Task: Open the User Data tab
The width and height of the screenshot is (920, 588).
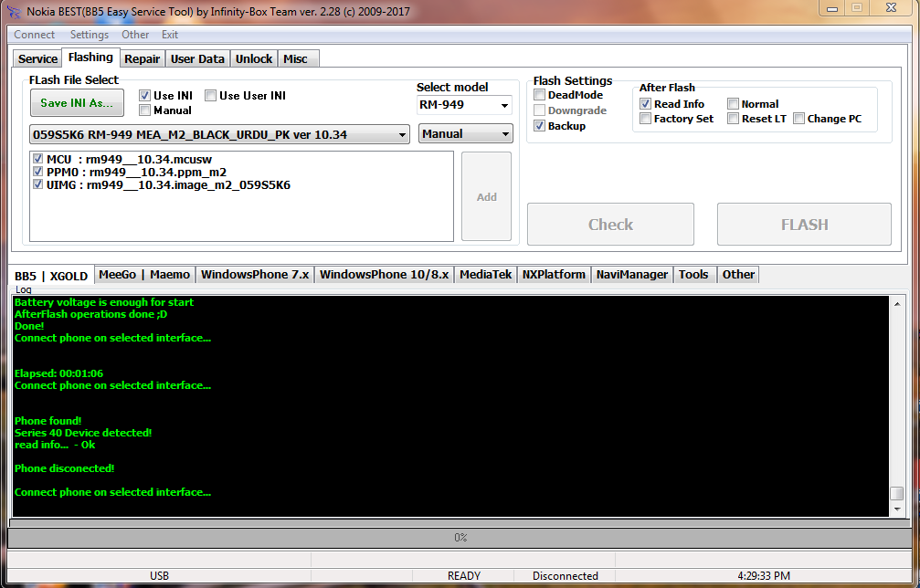Action: click(197, 58)
